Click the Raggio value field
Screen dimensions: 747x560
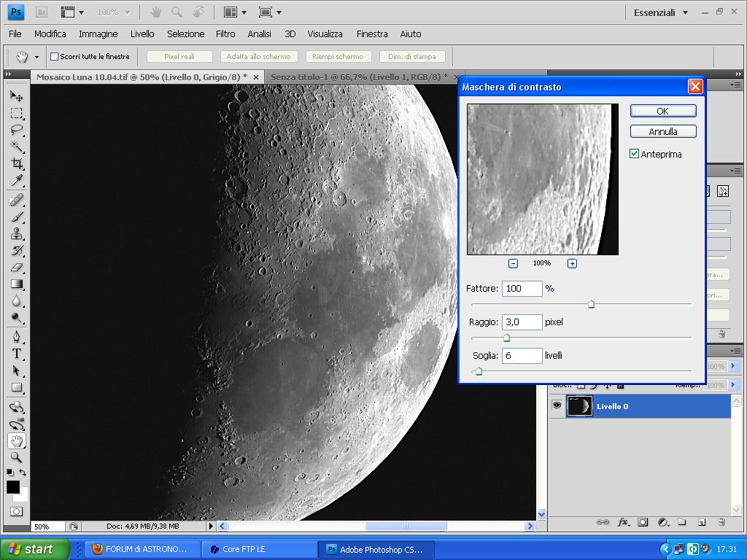(522, 322)
